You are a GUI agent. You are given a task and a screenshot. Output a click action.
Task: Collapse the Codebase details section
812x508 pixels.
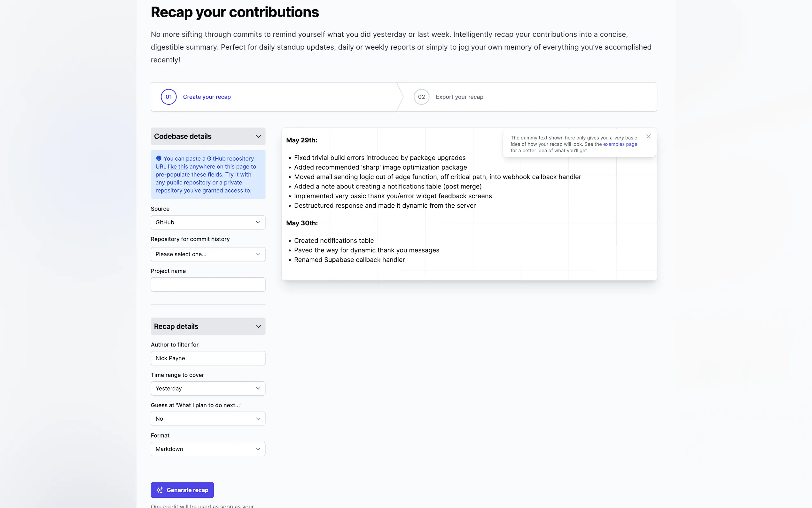tap(258, 136)
